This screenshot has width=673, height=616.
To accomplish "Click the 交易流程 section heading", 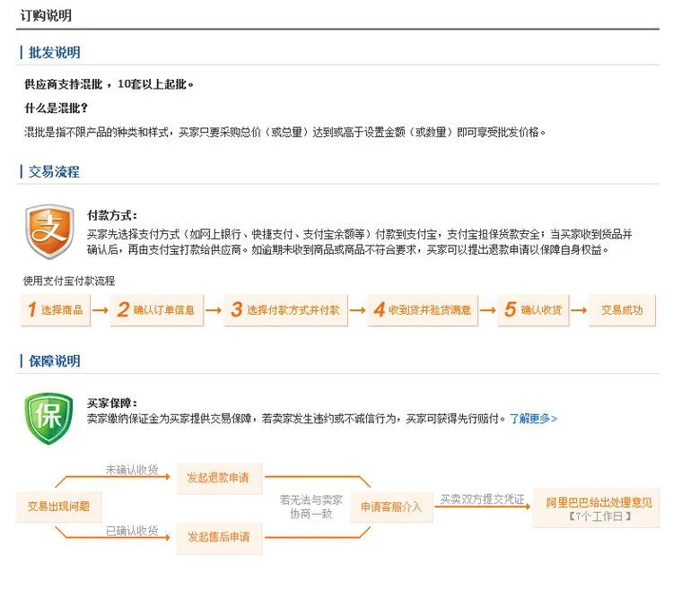I will tap(54, 172).
